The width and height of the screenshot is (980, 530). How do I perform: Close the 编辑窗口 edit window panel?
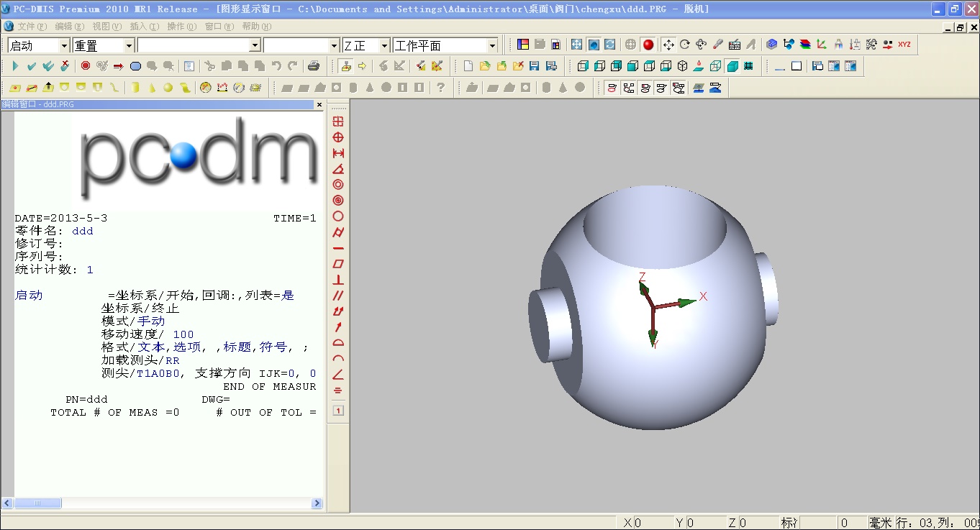pyautogui.click(x=319, y=104)
